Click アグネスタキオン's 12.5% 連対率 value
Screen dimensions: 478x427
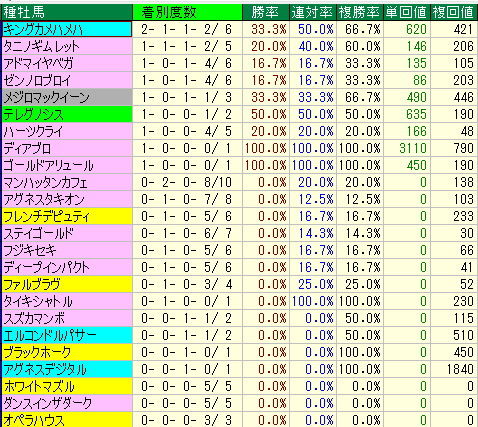tap(316, 199)
